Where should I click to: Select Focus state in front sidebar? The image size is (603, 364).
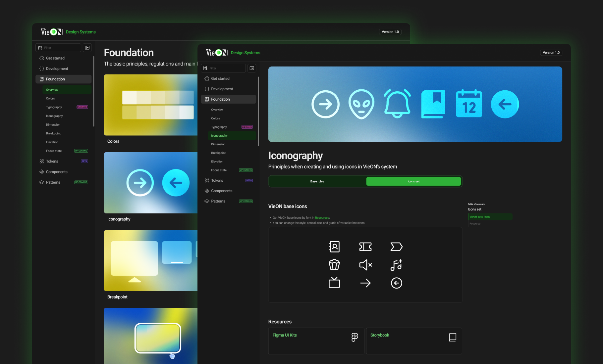click(232, 170)
